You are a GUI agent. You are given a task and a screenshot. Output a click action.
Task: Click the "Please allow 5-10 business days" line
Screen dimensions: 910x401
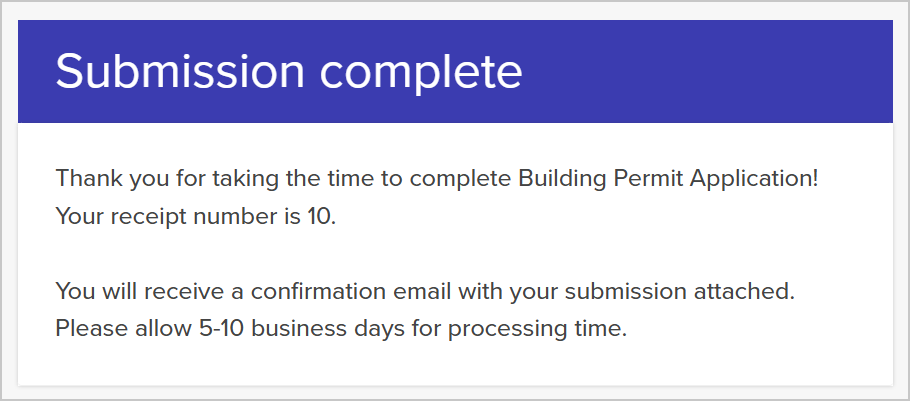click(341, 329)
